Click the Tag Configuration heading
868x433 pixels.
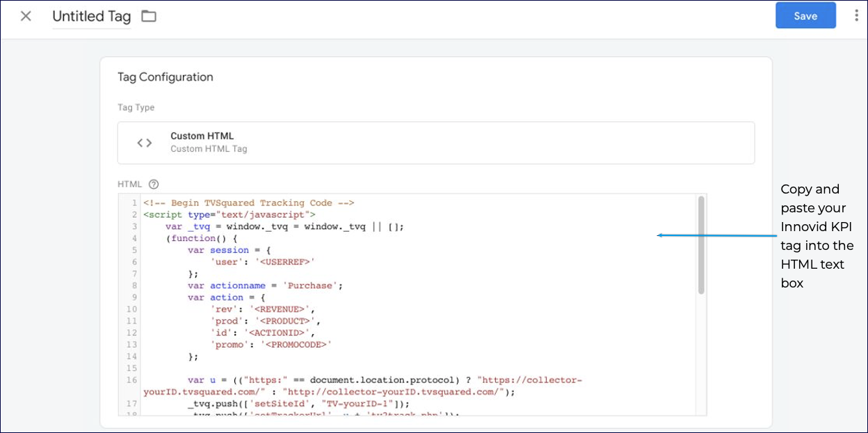click(x=165, y=77)
